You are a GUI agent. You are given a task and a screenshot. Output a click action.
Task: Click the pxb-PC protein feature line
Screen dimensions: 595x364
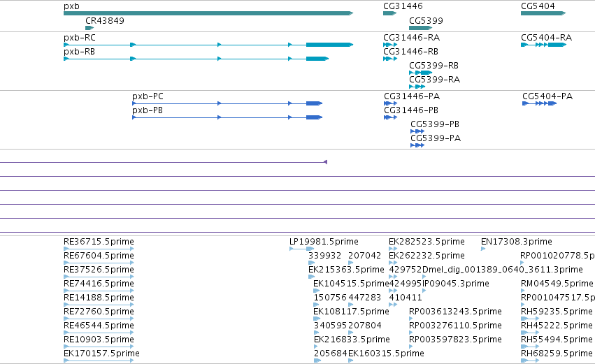227,103
